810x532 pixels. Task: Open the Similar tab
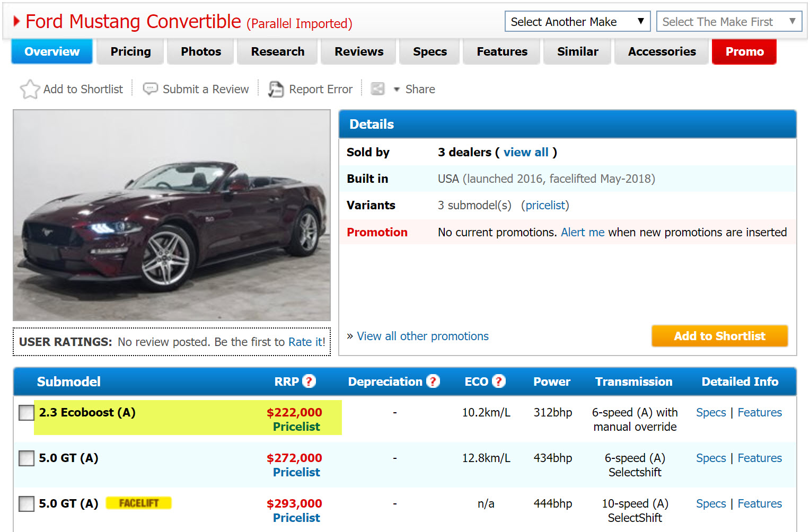578,51
